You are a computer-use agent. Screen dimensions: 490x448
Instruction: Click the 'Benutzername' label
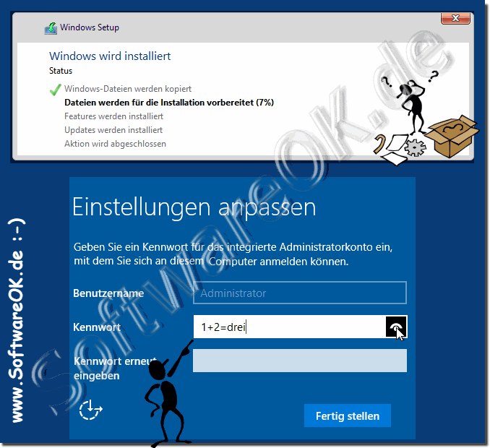coord(108,293)
